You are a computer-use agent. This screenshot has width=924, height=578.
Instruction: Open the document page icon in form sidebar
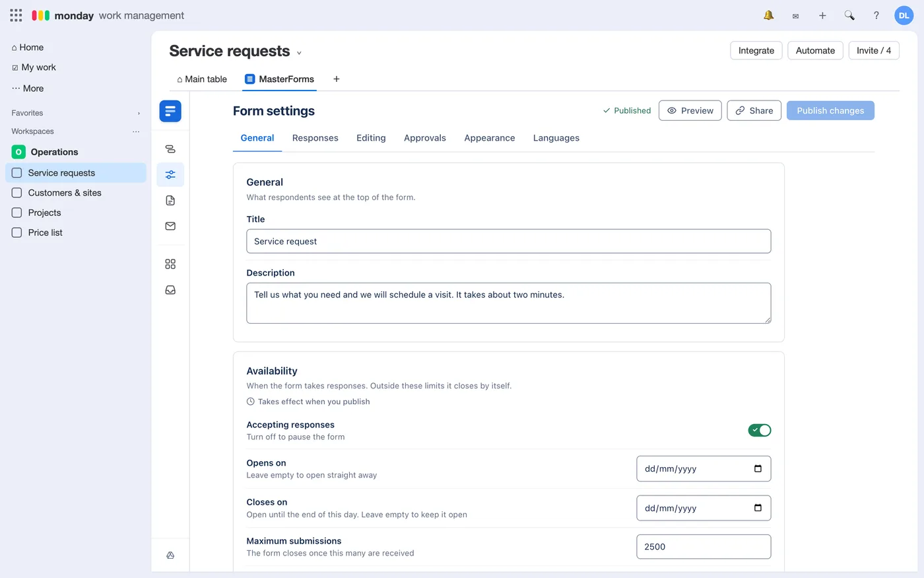coord(170,201)
